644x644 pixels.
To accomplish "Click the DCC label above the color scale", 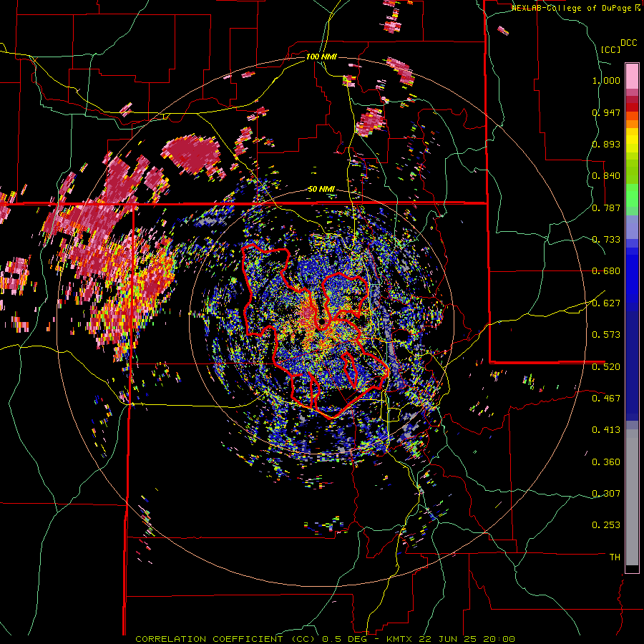I will click(x=628, y=43).
